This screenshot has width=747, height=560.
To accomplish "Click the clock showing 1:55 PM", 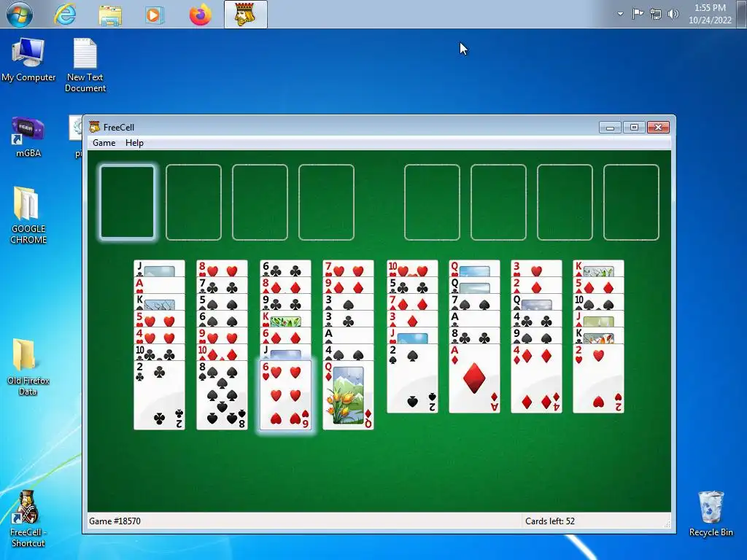I will pyautogui.click(x=710, y=14).
